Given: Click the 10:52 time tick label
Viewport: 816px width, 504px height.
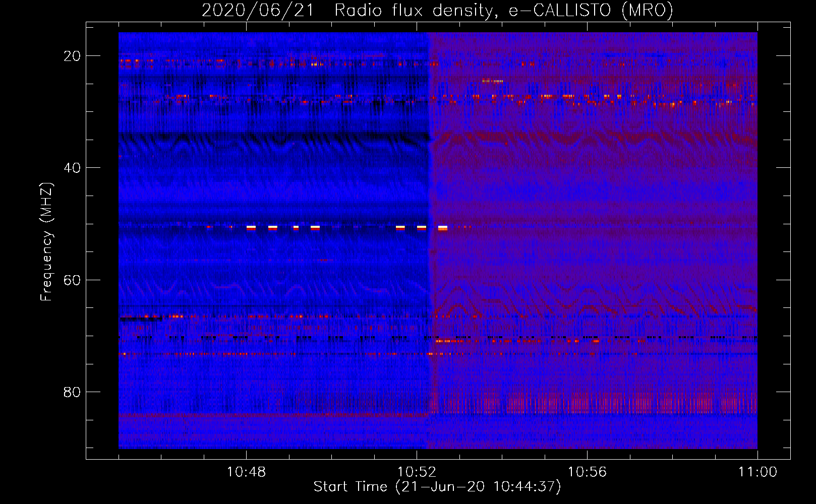Looking at the screenshot, I should point(417,472).
